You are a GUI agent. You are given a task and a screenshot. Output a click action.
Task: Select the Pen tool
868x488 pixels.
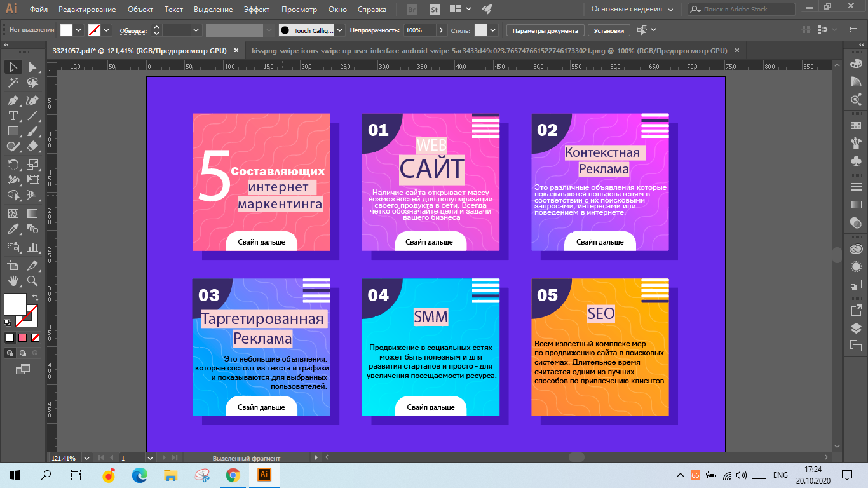[13, 100]
